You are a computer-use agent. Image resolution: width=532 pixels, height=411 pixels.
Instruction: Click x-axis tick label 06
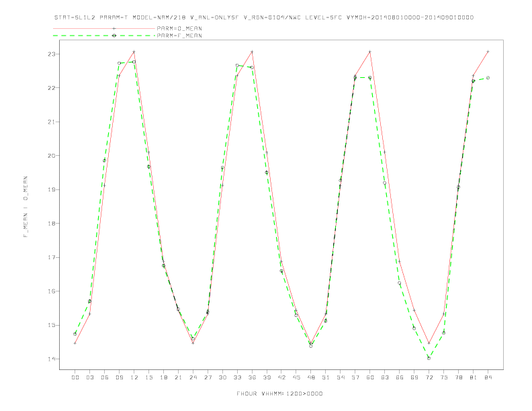pyautogui.click(x=105, y=377)
